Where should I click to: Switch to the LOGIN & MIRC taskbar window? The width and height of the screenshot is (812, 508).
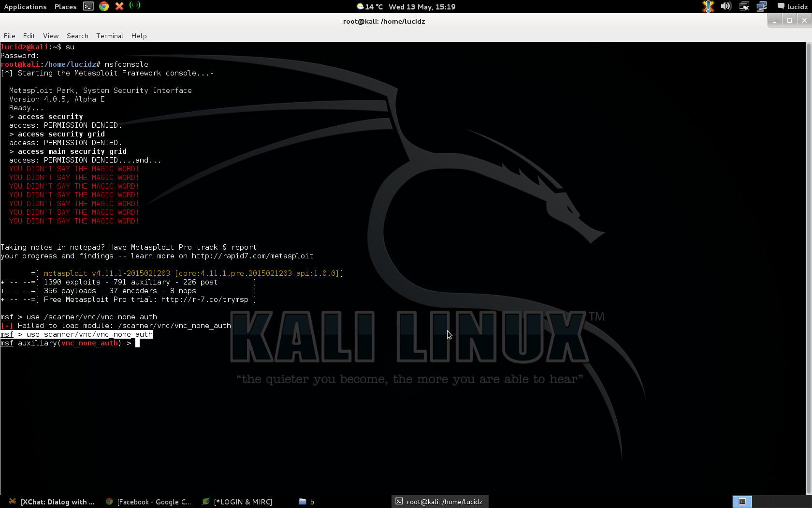pyautogui.click(x=237, y=502)
